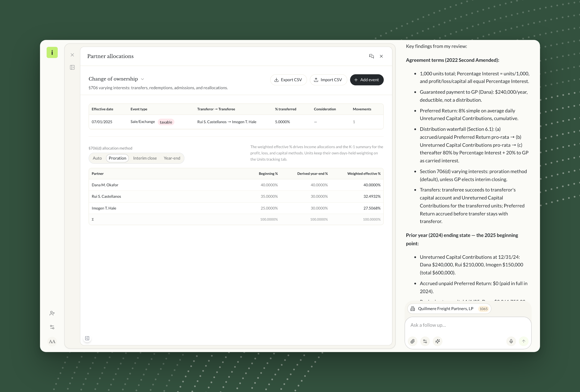Open the comments chat icon in header
Image resolution: width=580 pixels, height=392 pixels.
(371, 56)
